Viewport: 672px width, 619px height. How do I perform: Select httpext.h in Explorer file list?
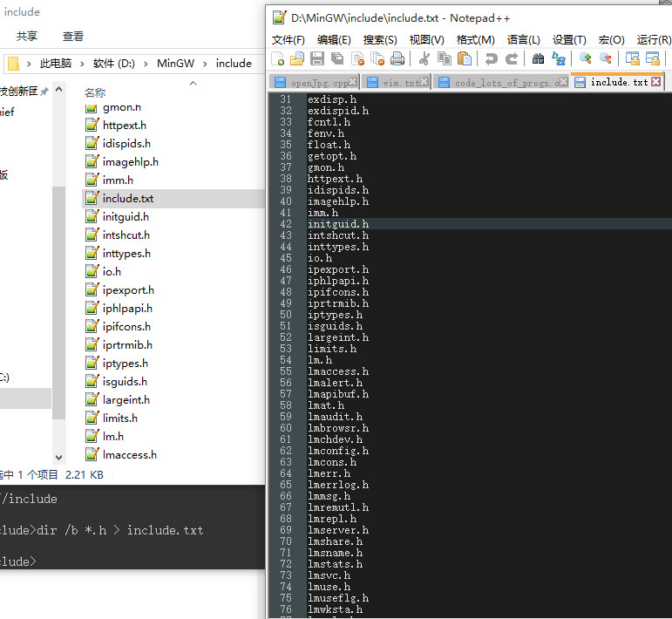point(125,126)
